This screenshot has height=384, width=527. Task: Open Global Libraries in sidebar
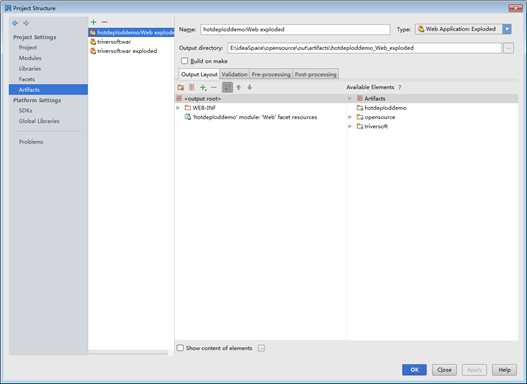click(x=39, y=121)
